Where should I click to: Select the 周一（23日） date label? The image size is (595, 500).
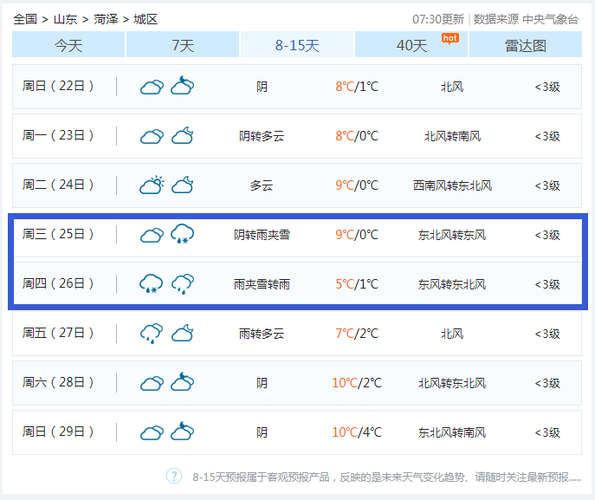click(x=58, y=135)
